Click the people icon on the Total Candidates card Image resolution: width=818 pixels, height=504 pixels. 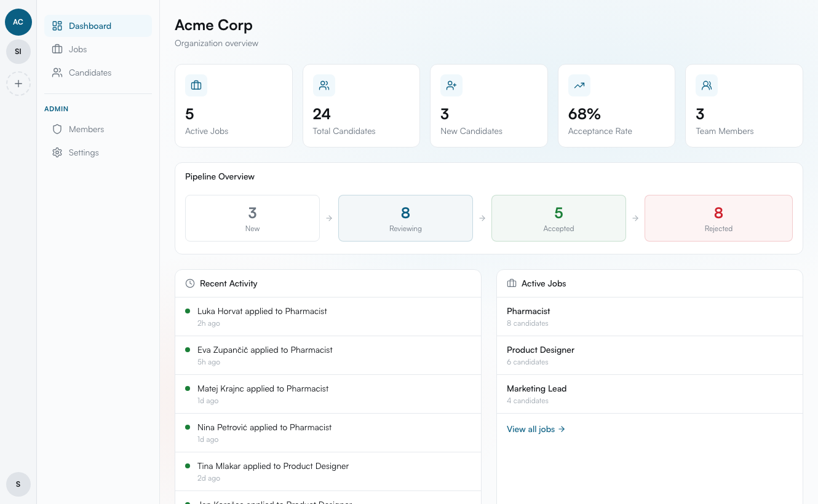pyautogui.click(x=324, y=85)
